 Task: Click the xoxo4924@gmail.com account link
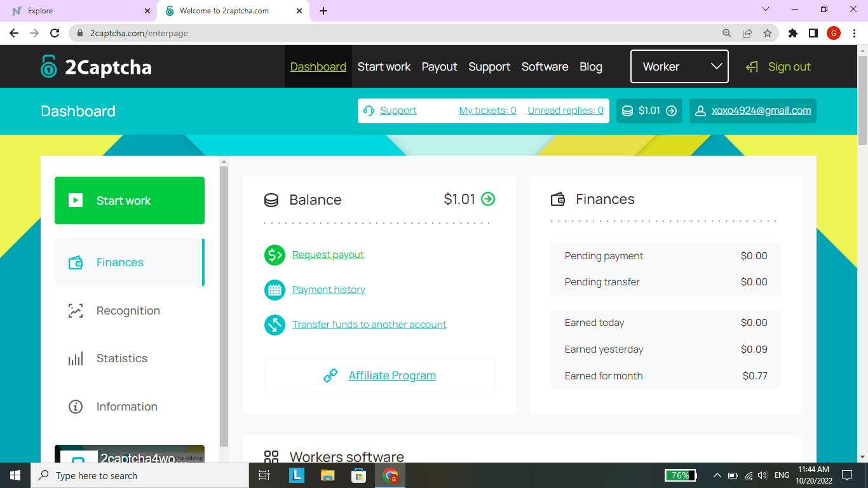(761, 111)
